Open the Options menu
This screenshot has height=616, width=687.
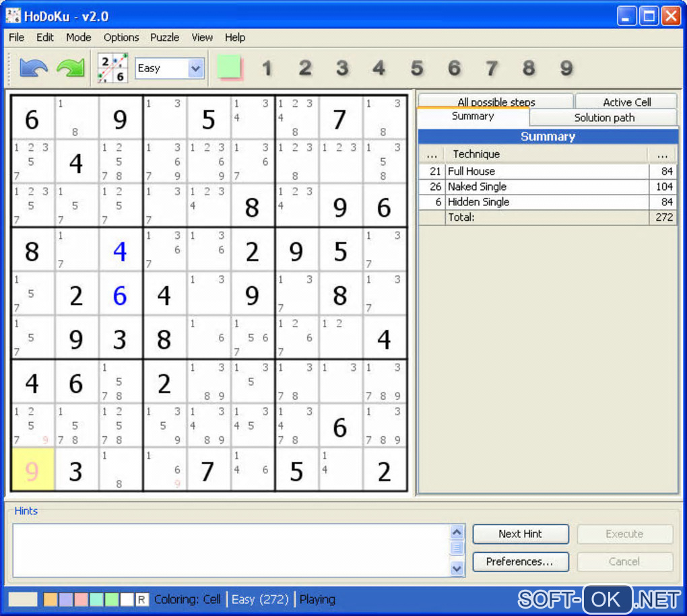(x=121, y=38)
